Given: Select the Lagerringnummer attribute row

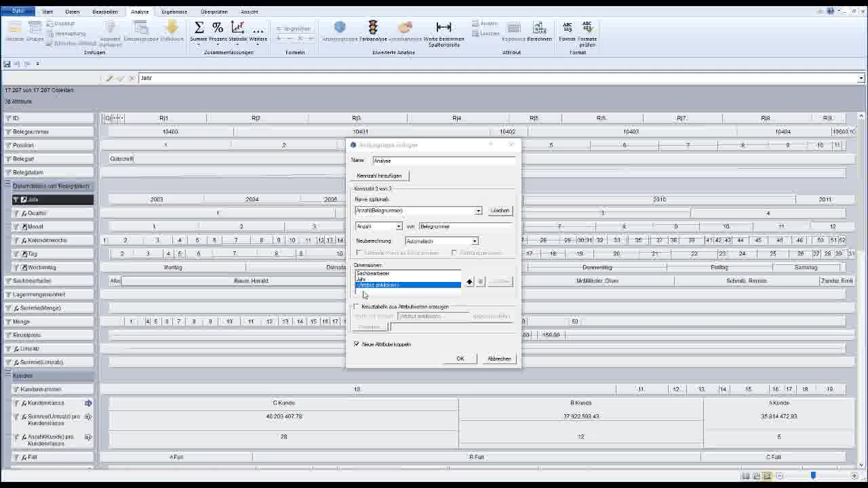Looking at the screenshot, I should coord(49,294).
